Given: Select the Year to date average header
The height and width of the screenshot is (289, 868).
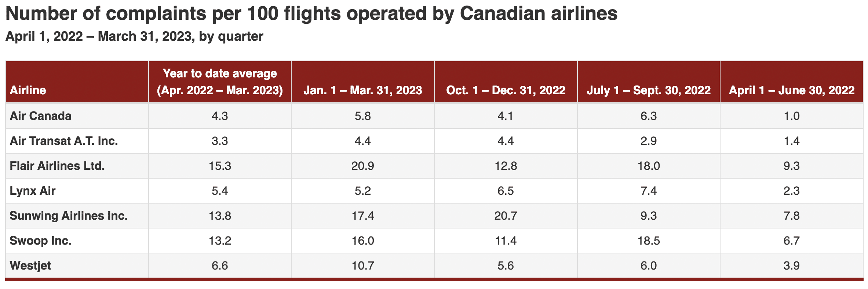Looking at the screenshot, I should [220, 82].
